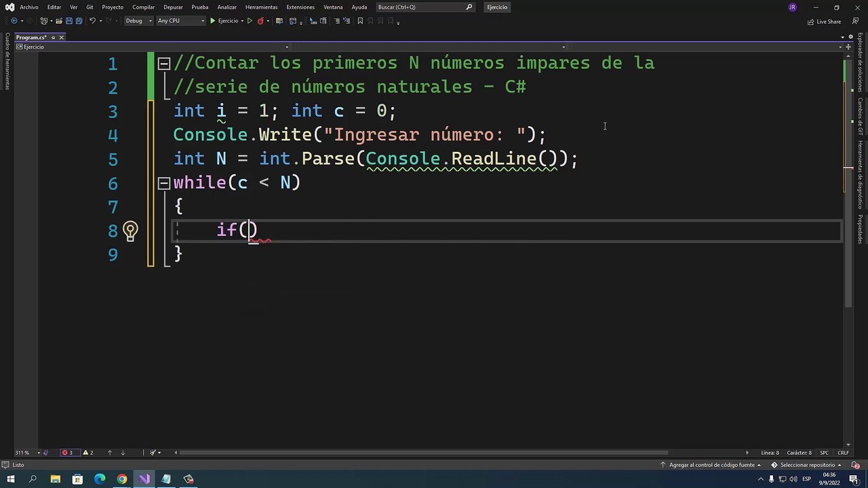Viewport: 868px width, 488px height.
Task: Pin the Program.cs tab
Action: click(53, 37)
